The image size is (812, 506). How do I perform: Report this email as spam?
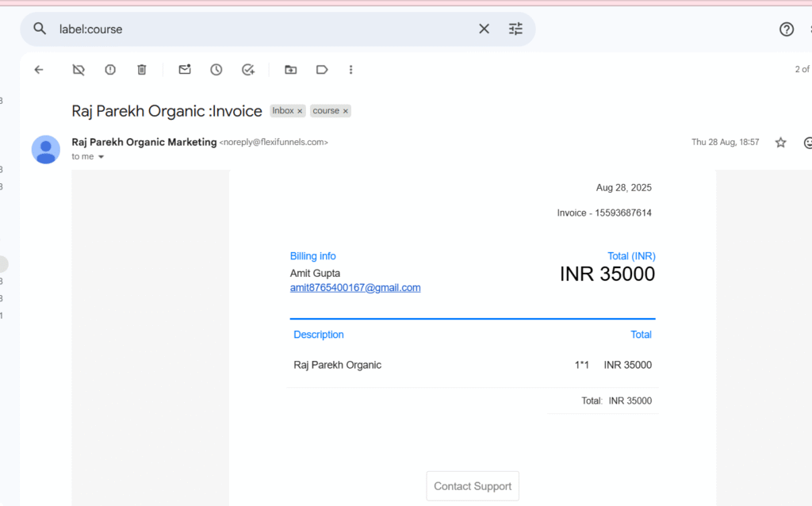point(110,70)
